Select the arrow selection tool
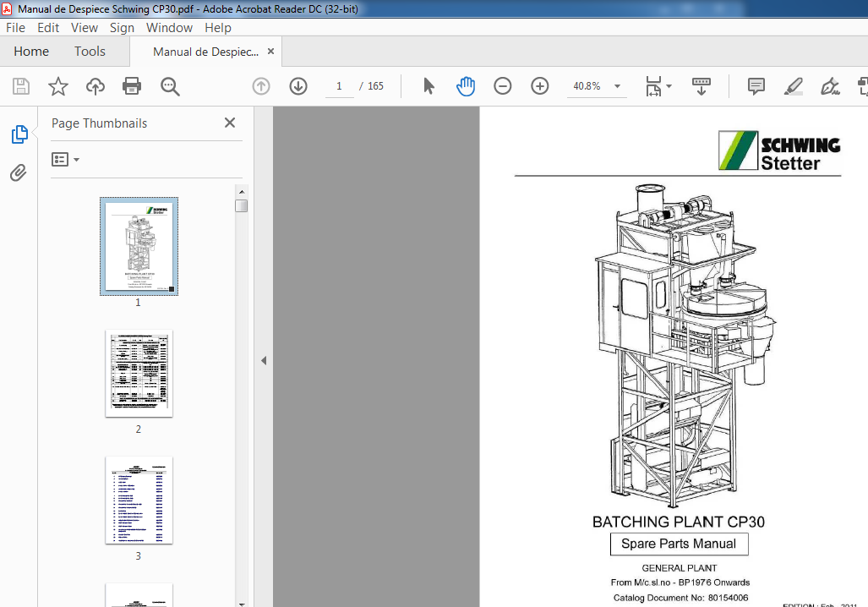868x607 pixels. [x=429, y=86]
